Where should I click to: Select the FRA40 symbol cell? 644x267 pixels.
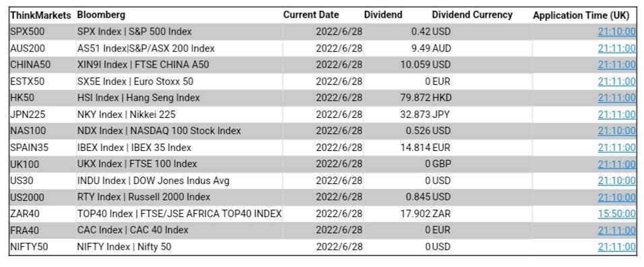click(x=42, y=230)
